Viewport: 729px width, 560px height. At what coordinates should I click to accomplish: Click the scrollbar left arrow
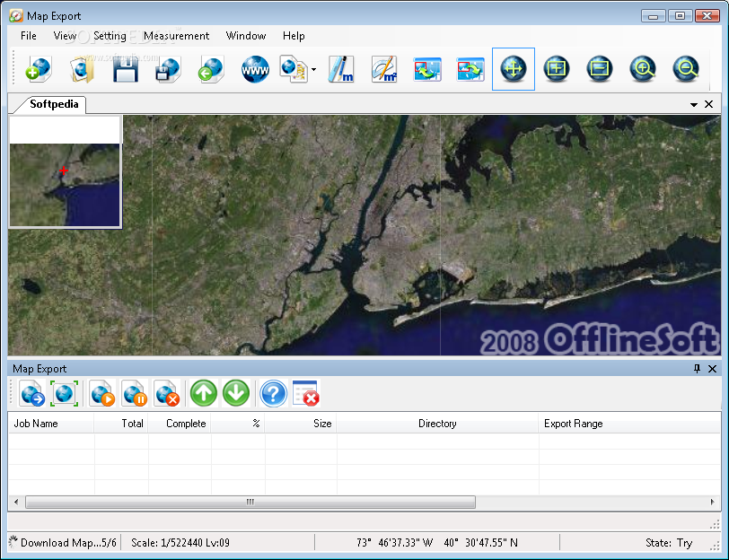16,502
